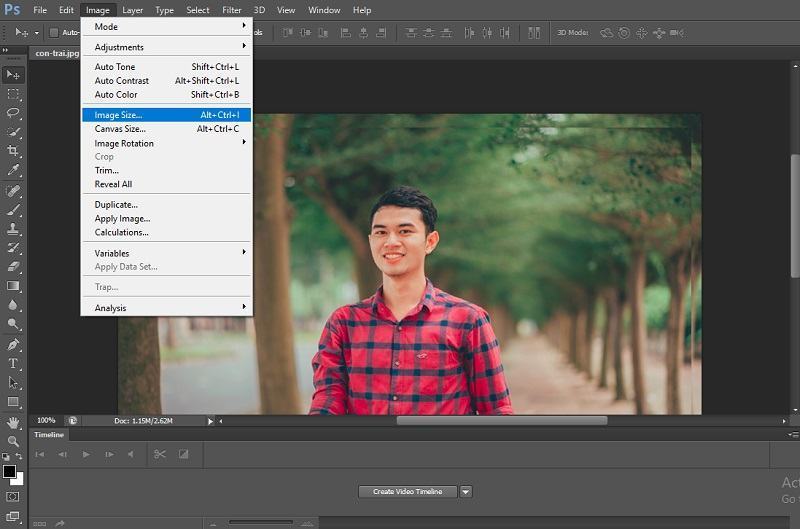Image resolution: width=800 pixels, height=529 pixels.
Task: Select the Zoom tool in toolbox
Action: coord(13,441)
